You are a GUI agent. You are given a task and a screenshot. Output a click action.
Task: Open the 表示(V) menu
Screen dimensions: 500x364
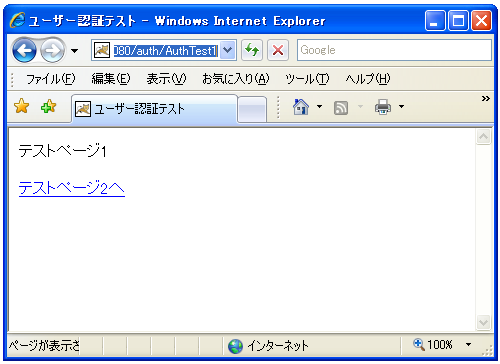[166, 79]
